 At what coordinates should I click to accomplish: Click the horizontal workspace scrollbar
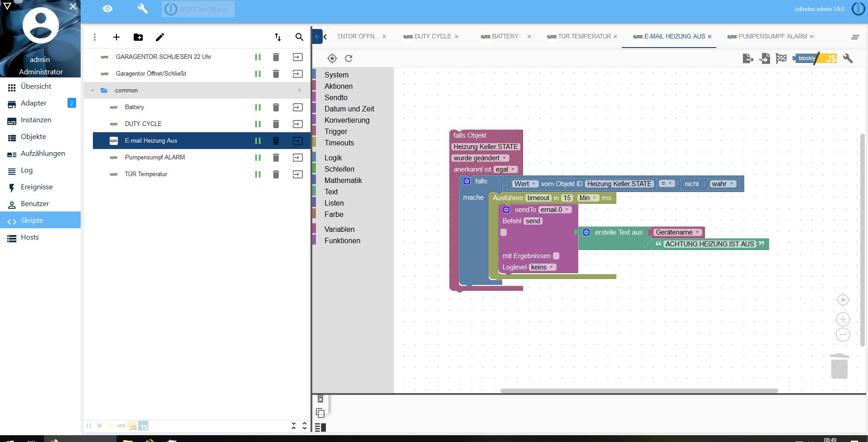(639, 390)
